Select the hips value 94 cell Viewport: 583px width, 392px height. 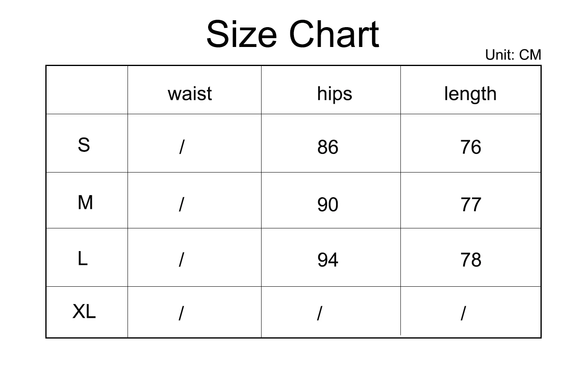point(328,260)
